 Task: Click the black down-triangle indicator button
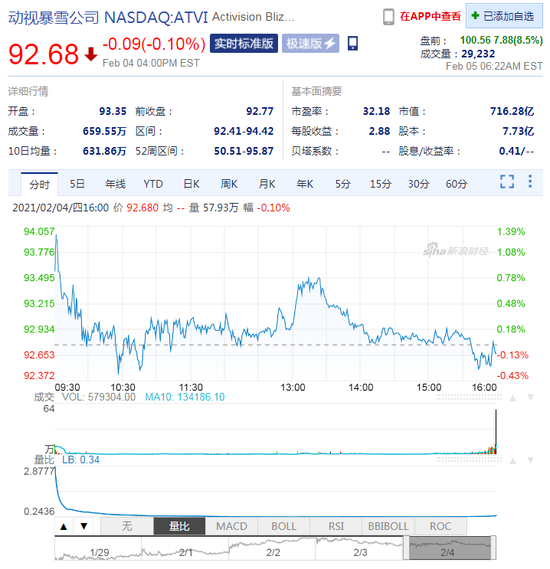click(84, 526)
